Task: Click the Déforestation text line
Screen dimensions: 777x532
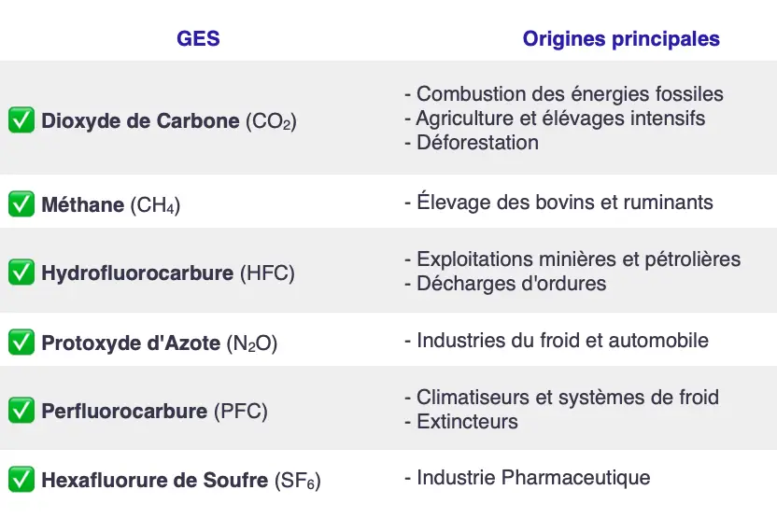Action: tap(472, 143)
